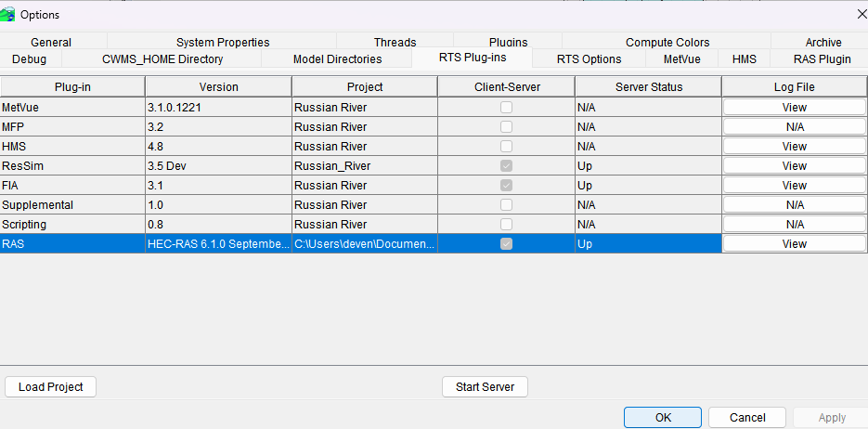View the HMS log file
The image size is (868, 429).
click(795, 146)
